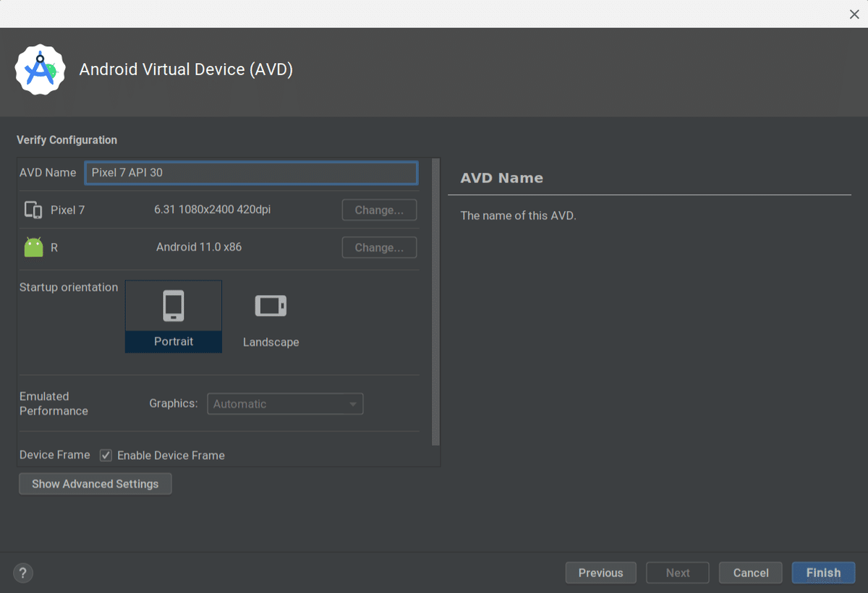Focus the AVD Name input field
Image resolution: width=868 pixels, height=593 pixels.
coord(251,173)
